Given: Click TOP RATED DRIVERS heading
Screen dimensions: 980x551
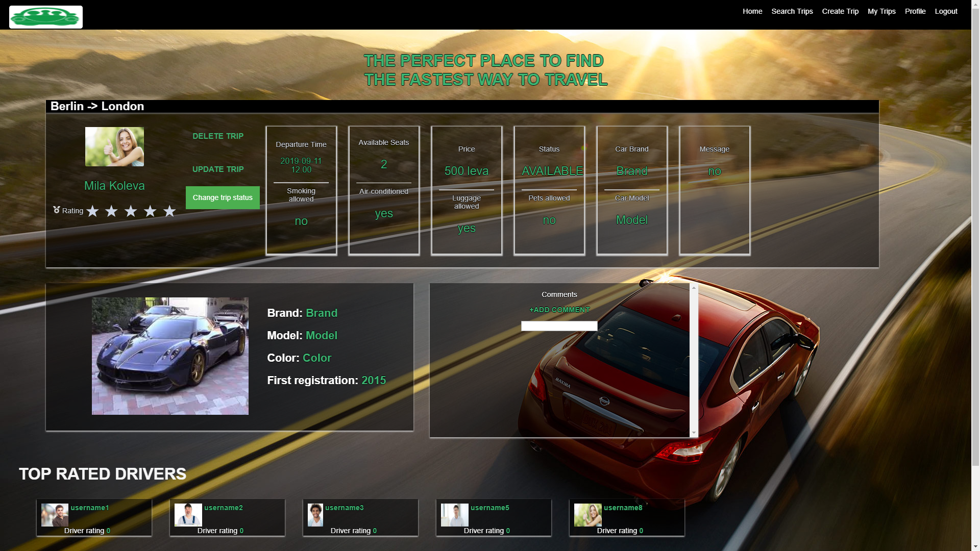Looking at the screenshot, I should (x=103, y=474).
